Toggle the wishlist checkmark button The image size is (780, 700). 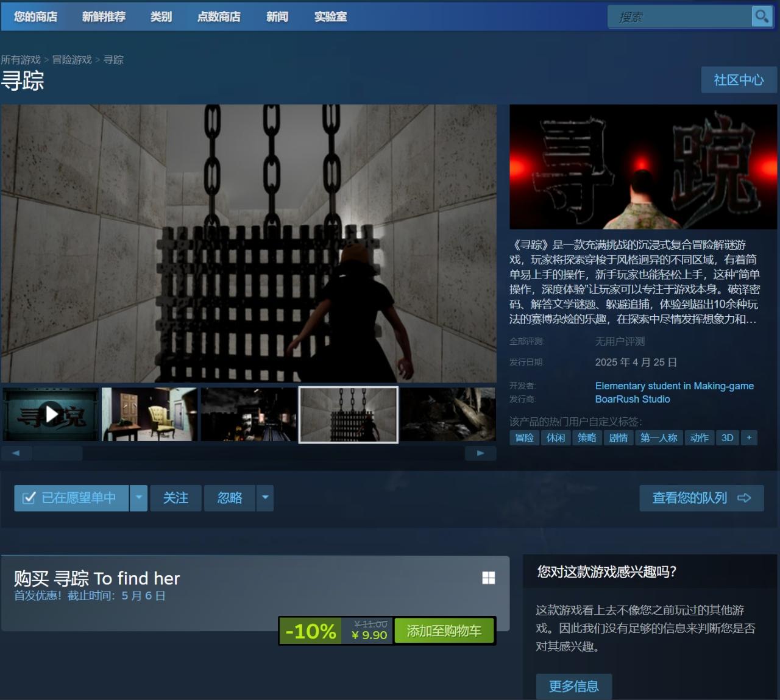coord(71,498)
